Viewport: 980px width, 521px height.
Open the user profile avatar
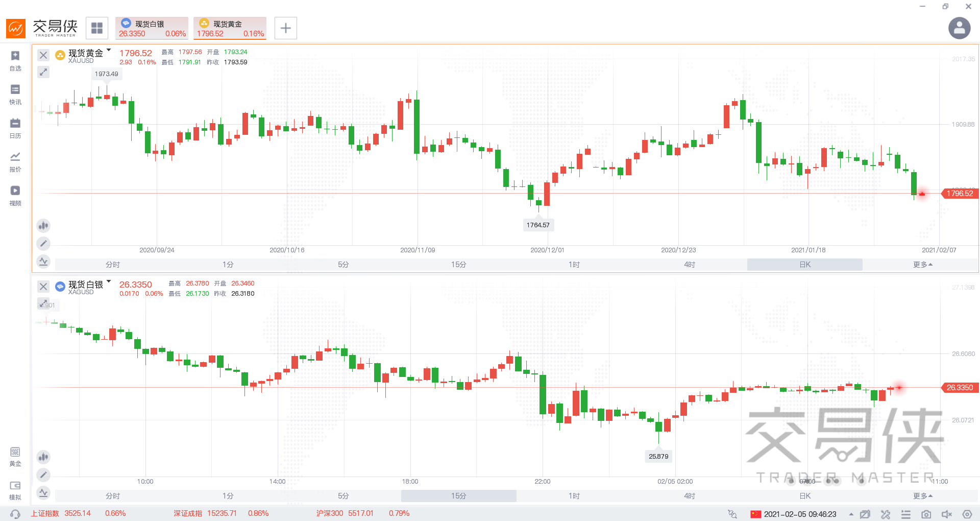click(x=959, y=28)
